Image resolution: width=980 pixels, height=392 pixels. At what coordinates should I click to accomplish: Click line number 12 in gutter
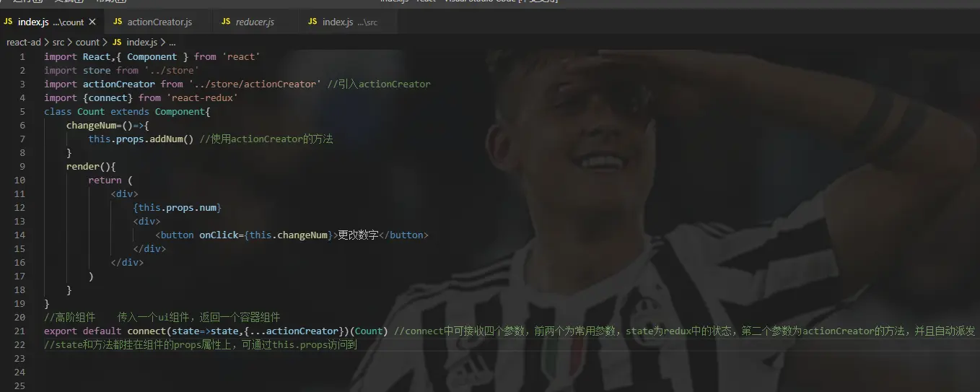click(x=20, y=208)
